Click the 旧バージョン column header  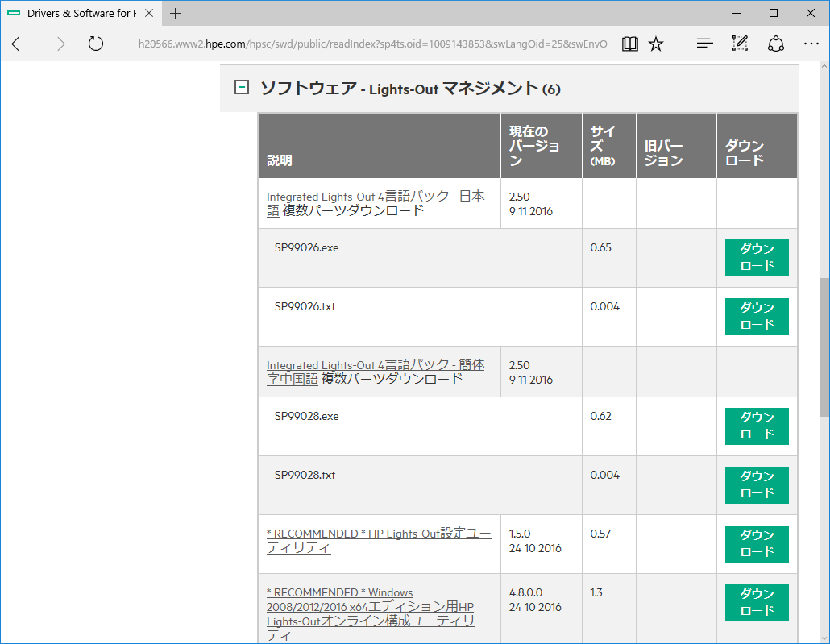coord(676,146)
